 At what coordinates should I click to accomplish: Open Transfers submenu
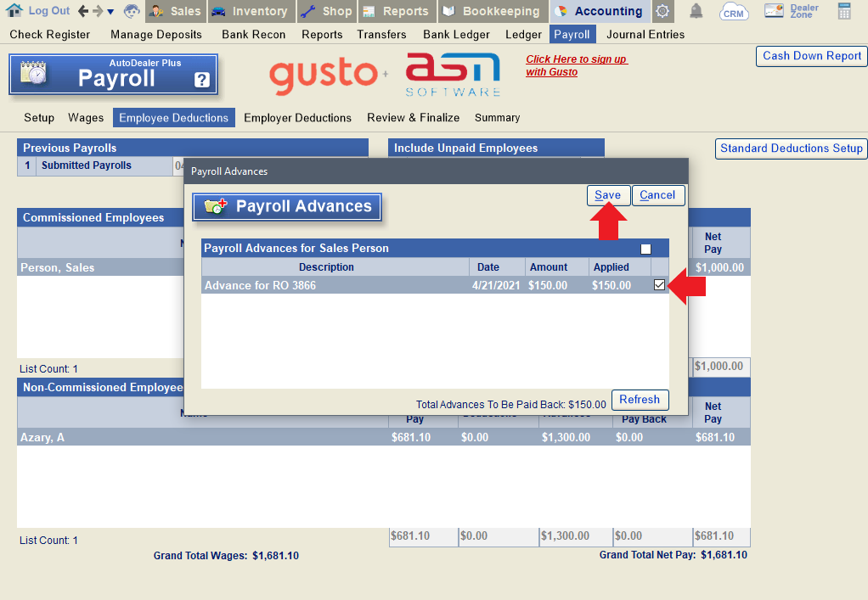pos(381,34)
